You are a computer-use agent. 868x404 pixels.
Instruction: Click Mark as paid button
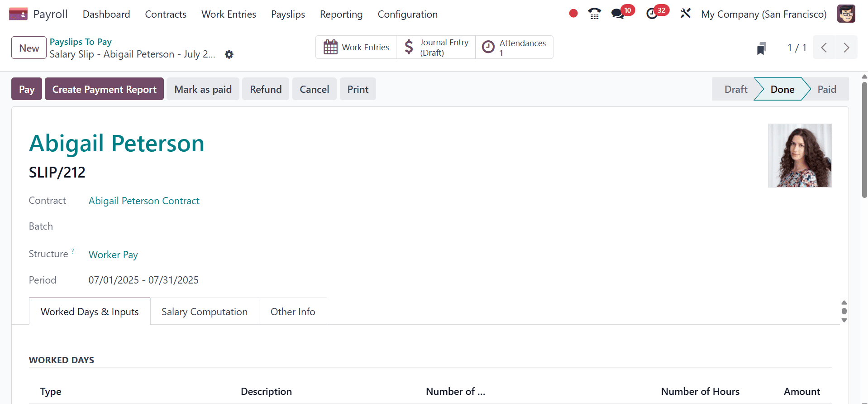203,89
